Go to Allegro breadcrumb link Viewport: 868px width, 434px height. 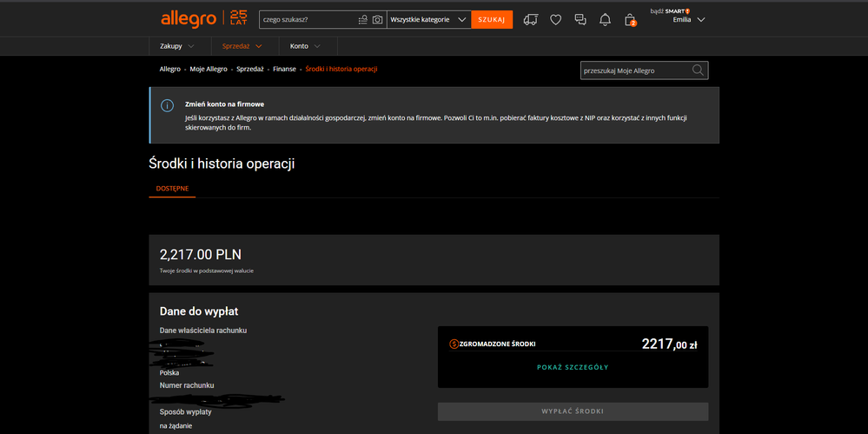(x=170, y=70)
